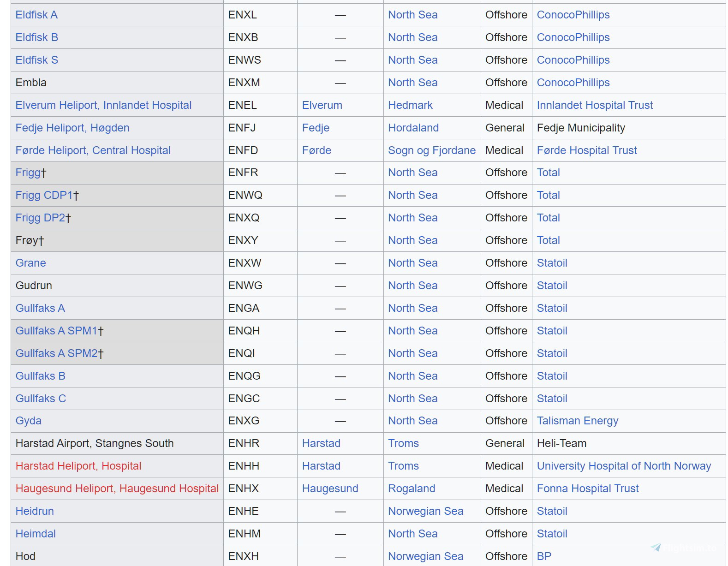The width and height of the screenshot is (728, 566).
Task: Open Førde Heliport, Central Hospital link
Action: [x=93, y=150]
